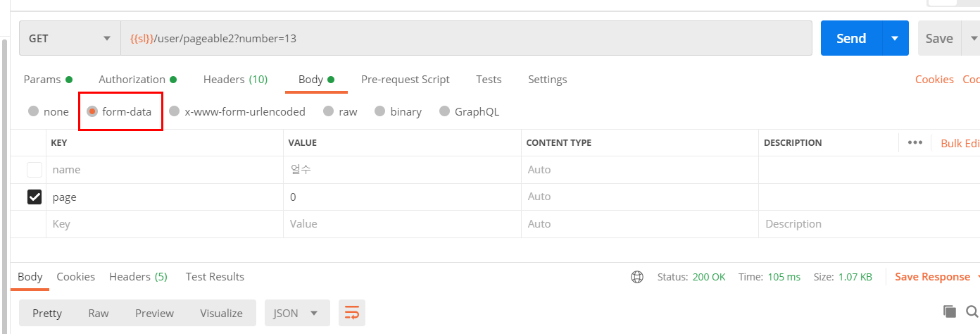980x334 pixels.
Task: Click the copy response icon
Action: tap(950, 311)
